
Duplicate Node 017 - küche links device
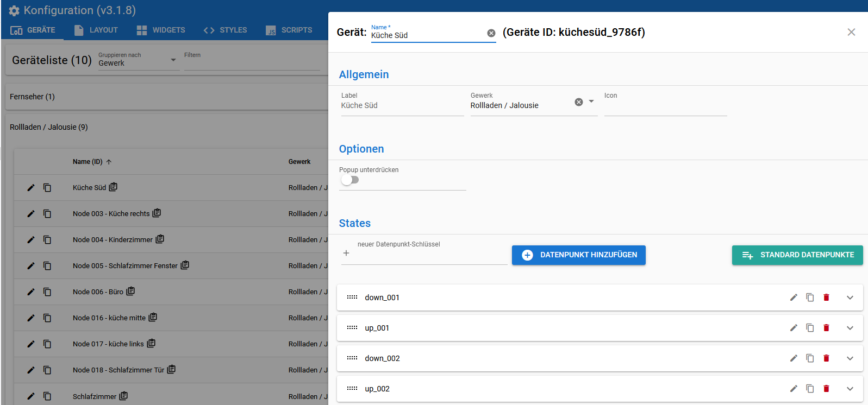click(47, 344)
